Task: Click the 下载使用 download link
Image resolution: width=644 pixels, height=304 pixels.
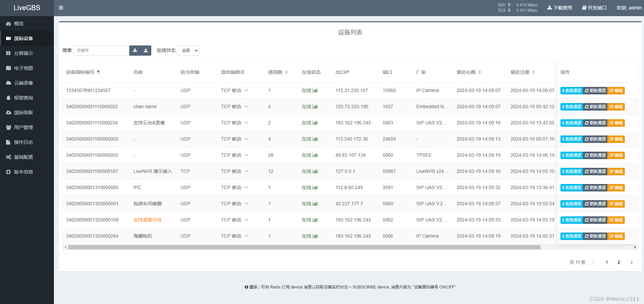Action: (559, 8)
